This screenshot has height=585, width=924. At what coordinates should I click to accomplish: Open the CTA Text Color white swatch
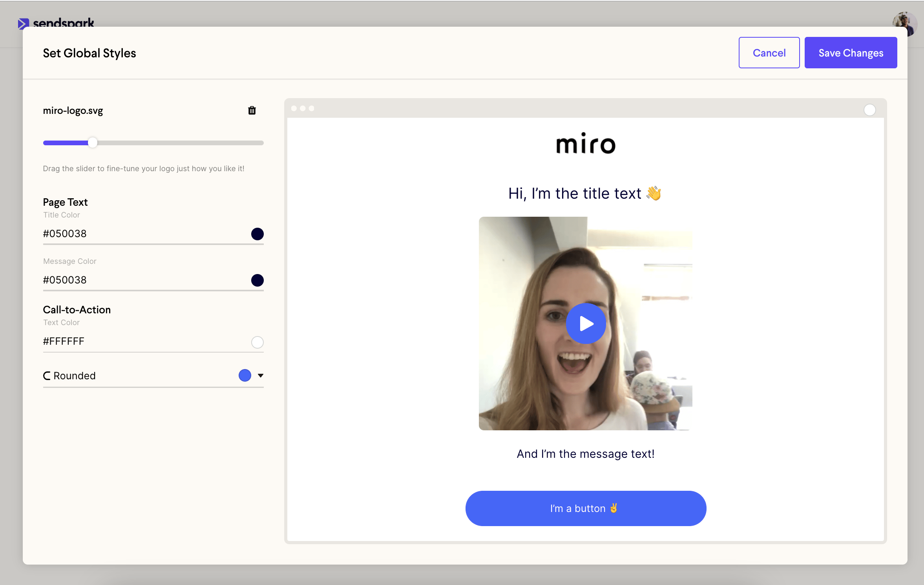[x=257, y=342]
